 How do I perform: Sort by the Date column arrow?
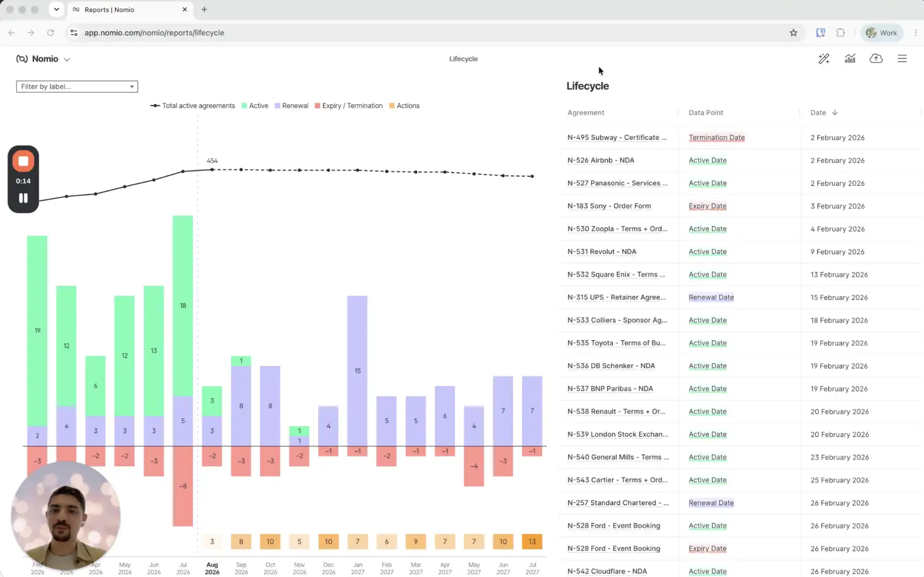(835, 112)
